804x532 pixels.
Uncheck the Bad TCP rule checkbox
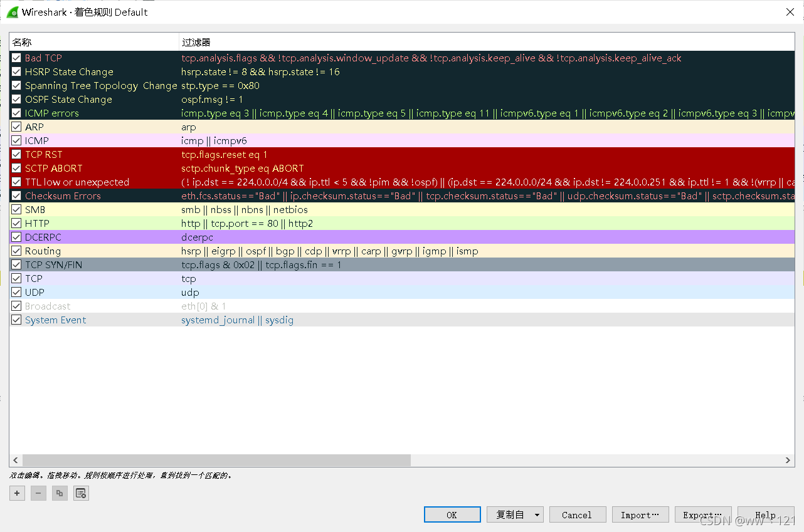click(17, 58)
